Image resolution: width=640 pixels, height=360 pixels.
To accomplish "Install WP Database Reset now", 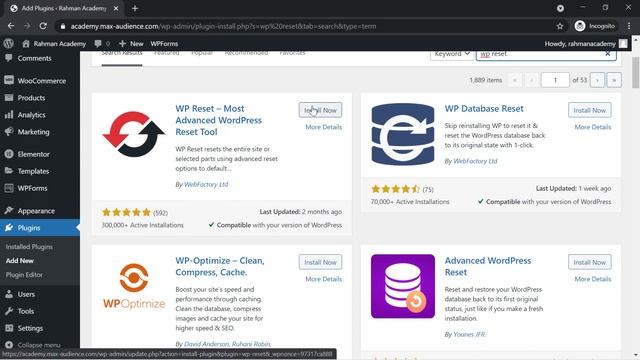I will click(x=590, y=110).
